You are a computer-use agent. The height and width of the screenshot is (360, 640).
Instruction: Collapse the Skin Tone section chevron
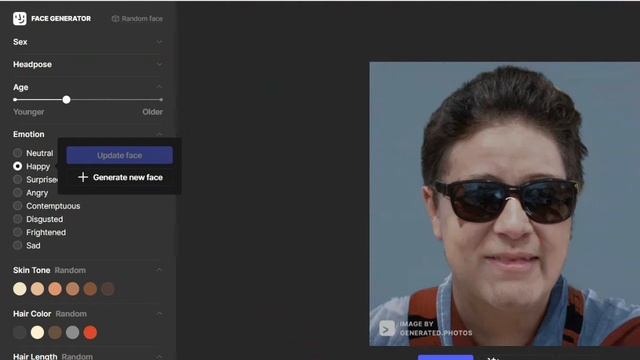pos(159,270)
